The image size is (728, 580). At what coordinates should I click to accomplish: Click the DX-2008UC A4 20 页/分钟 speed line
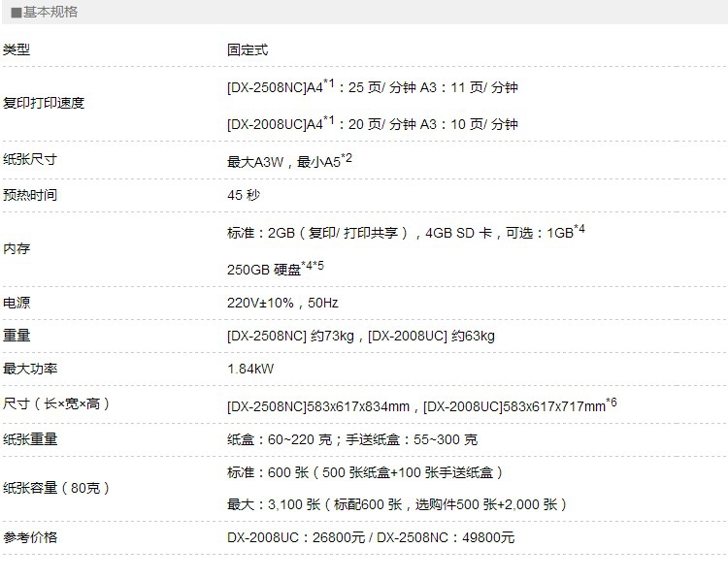(x=373, y=123)
